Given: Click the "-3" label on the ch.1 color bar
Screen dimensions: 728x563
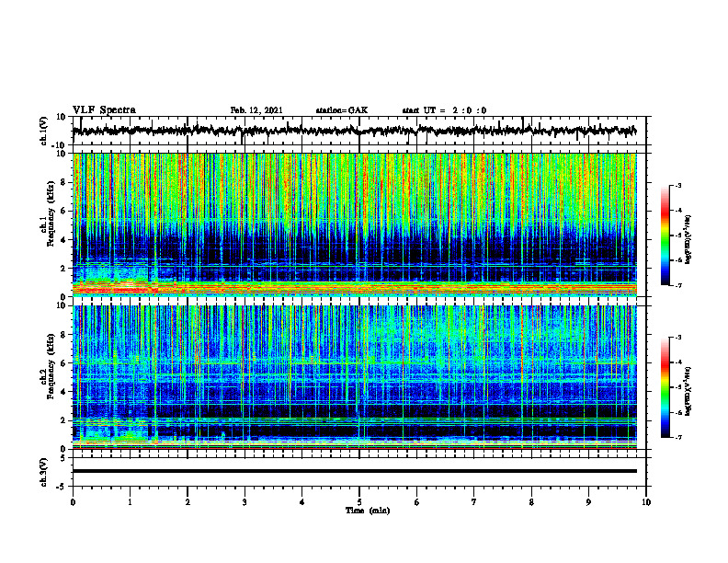Looking at the screenshot, I should [678, 185].
